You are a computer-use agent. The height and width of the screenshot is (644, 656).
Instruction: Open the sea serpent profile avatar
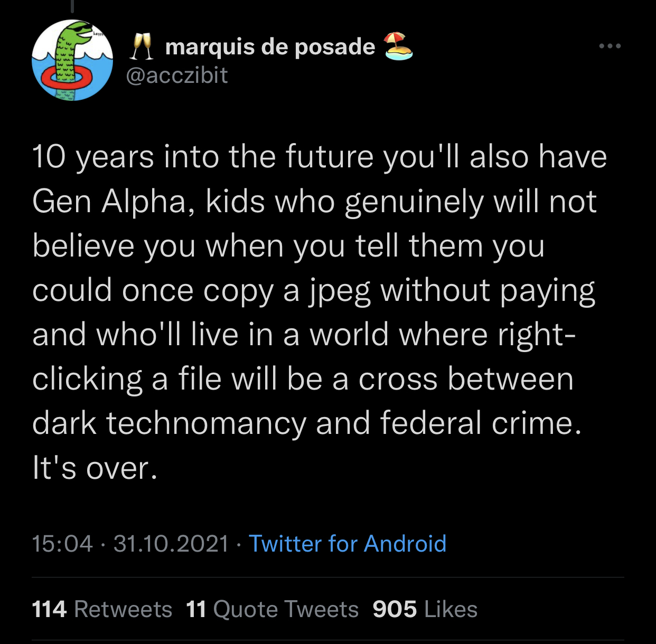[x=72, y=60]
